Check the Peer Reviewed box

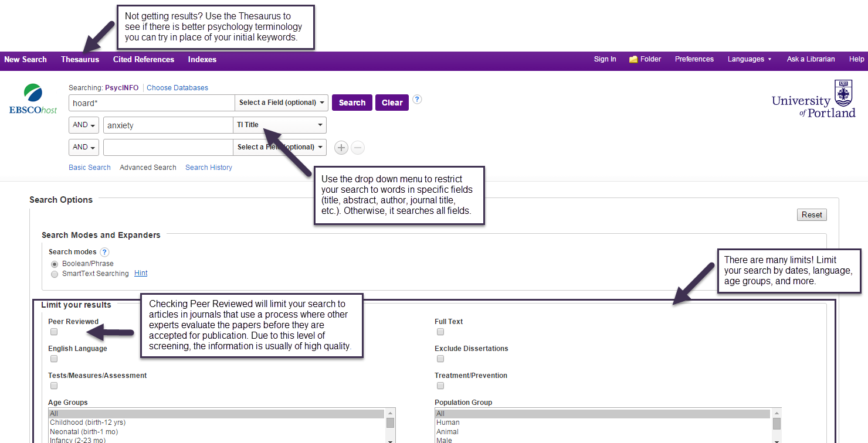coord(54,332)
